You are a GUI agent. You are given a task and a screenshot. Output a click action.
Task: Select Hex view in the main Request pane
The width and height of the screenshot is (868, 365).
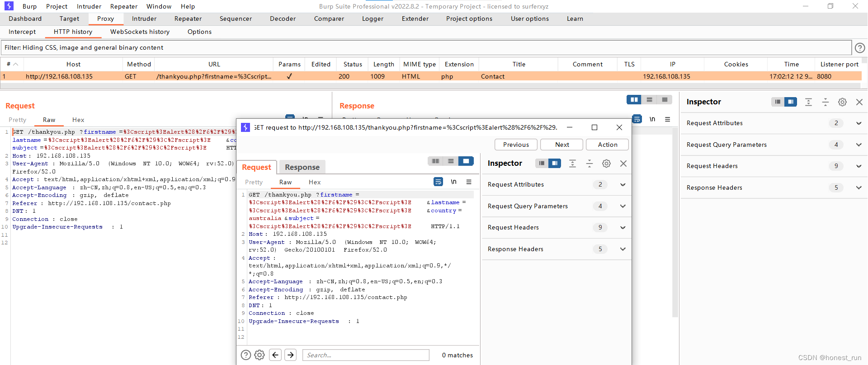(x=78, y=120)
